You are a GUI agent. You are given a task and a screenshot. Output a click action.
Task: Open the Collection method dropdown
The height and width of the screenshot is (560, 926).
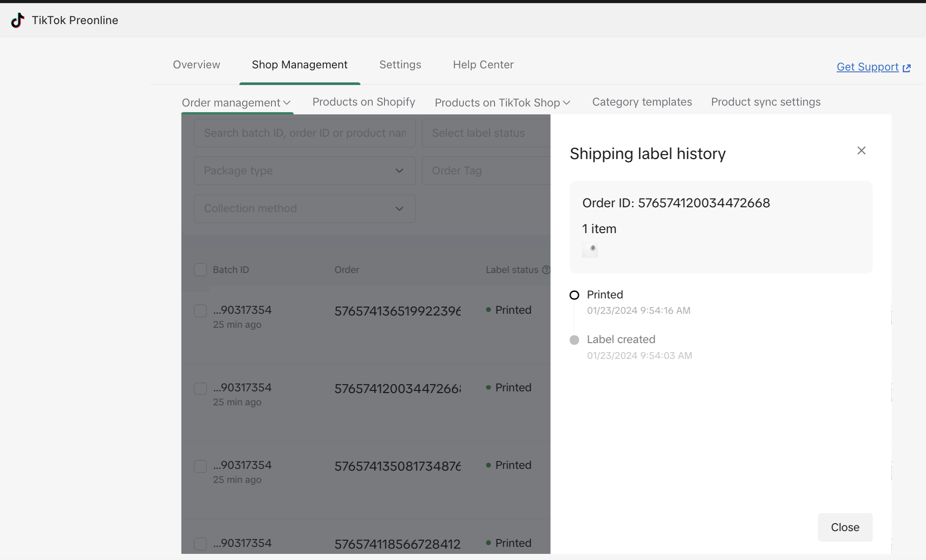399,209
